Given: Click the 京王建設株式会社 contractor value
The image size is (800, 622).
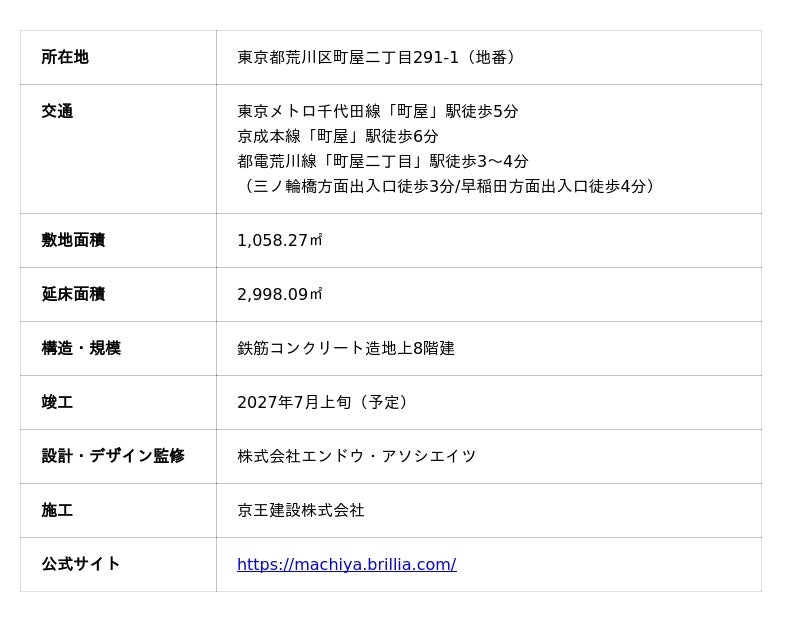Looking at the screenshot, I should point(300,511).
